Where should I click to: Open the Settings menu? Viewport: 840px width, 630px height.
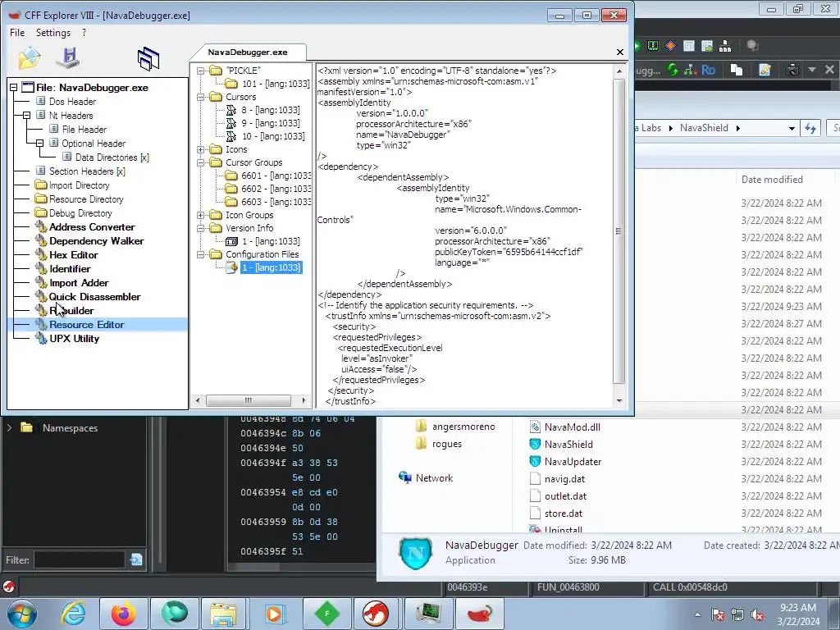point(53,33)
